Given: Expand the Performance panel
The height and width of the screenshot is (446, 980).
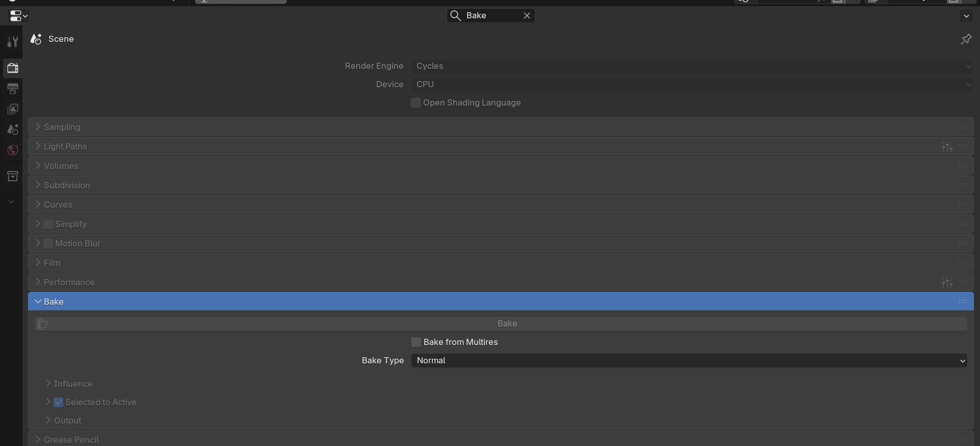Looking at the screenshot, I should tap(500, 282).
